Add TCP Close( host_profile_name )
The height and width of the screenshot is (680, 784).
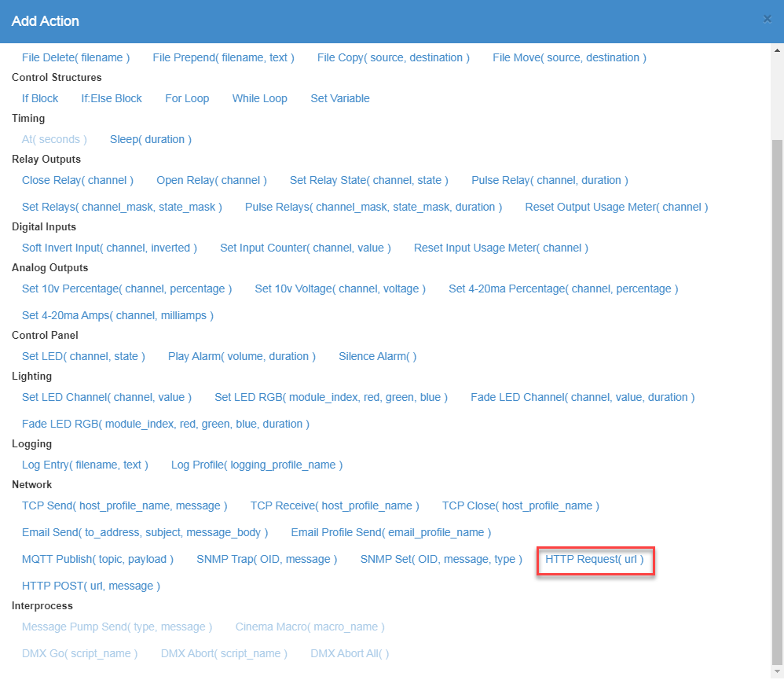tap(521, 506)
